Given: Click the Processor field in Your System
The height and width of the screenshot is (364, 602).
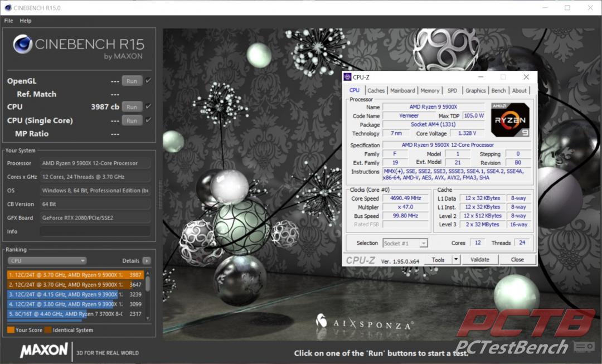Looking at the screenshot, I should 95,163.
